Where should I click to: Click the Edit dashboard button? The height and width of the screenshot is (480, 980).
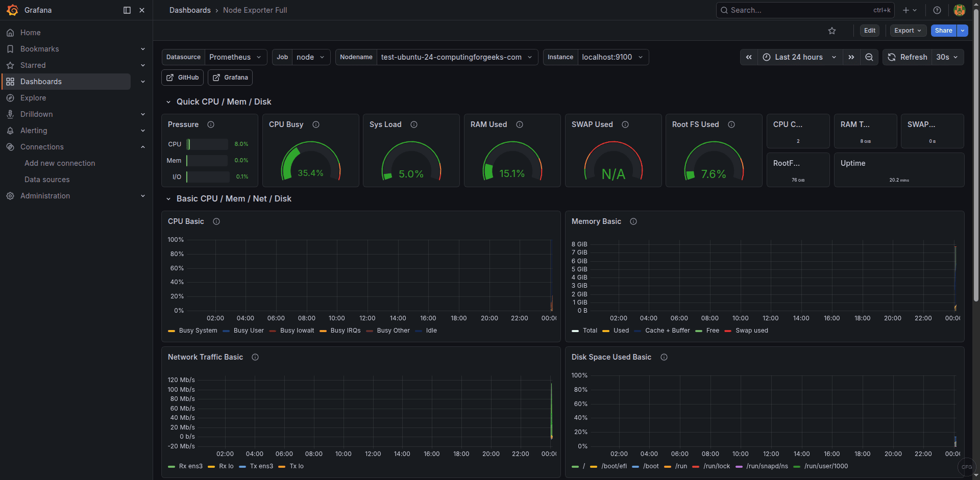[x=870, y=31]
